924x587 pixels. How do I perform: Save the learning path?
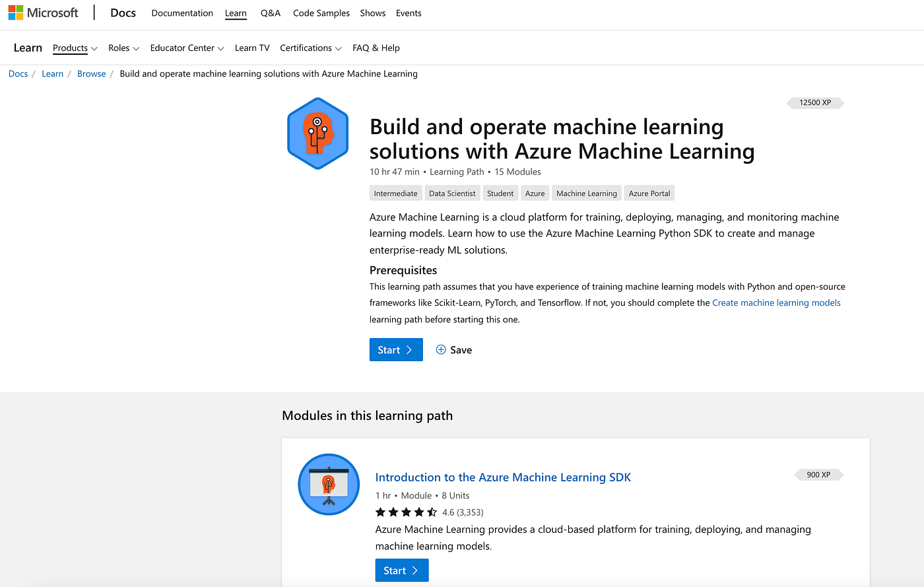click(x=454, y=350)
